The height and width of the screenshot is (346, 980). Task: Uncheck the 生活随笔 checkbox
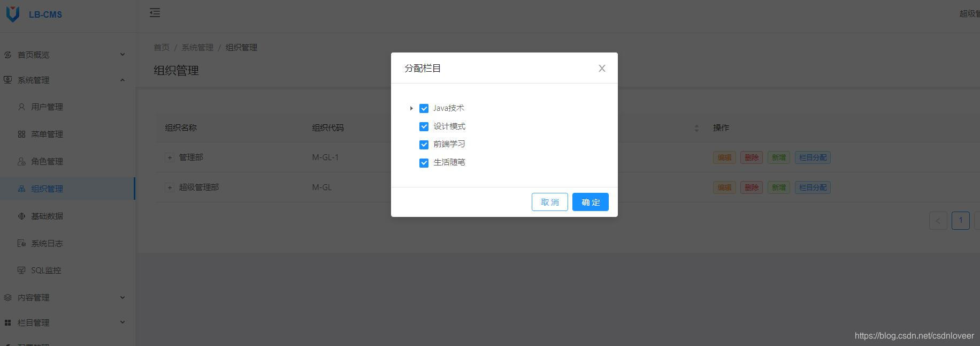(424, 163)
